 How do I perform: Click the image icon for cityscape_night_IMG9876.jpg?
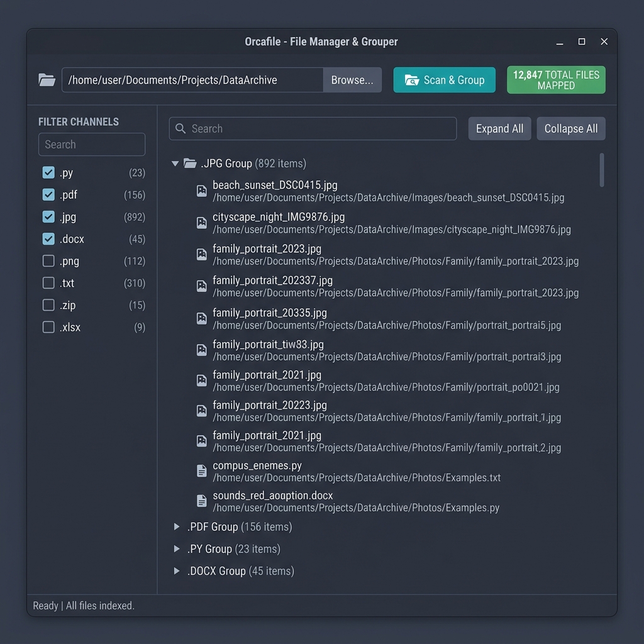tap(202, 223)
